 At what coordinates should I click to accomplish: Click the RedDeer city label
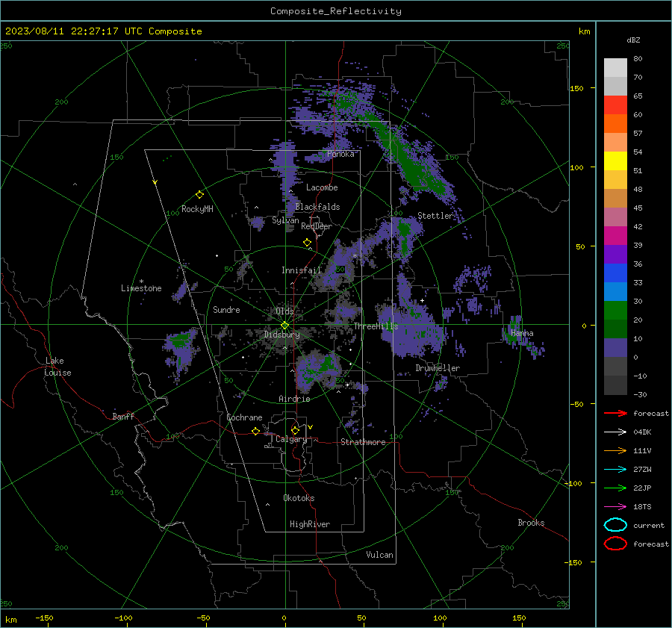coord(317,226)
